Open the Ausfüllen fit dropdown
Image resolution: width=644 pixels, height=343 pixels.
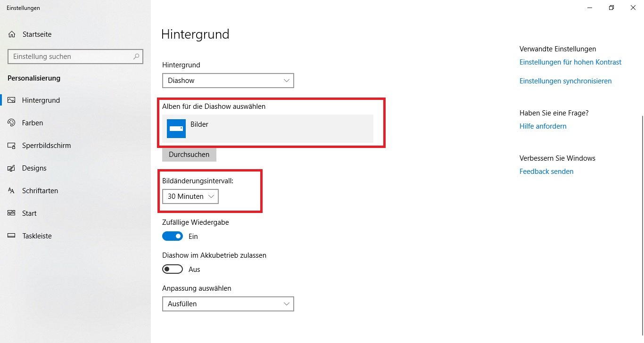228,304
